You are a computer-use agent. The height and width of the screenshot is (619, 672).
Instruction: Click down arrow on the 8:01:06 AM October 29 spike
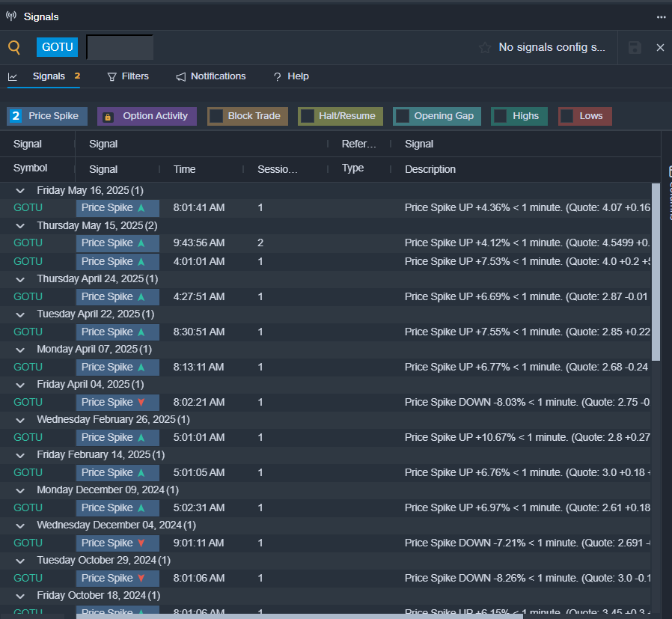141,579
